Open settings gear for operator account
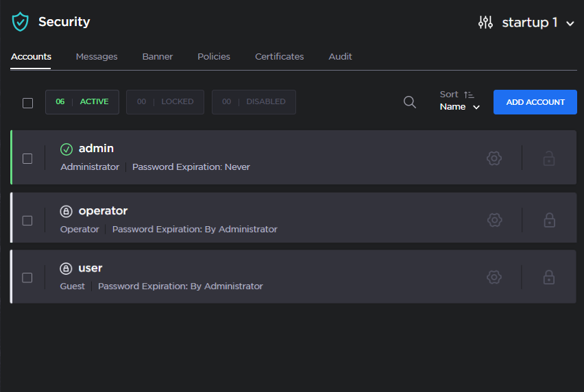 pos(494,220)
